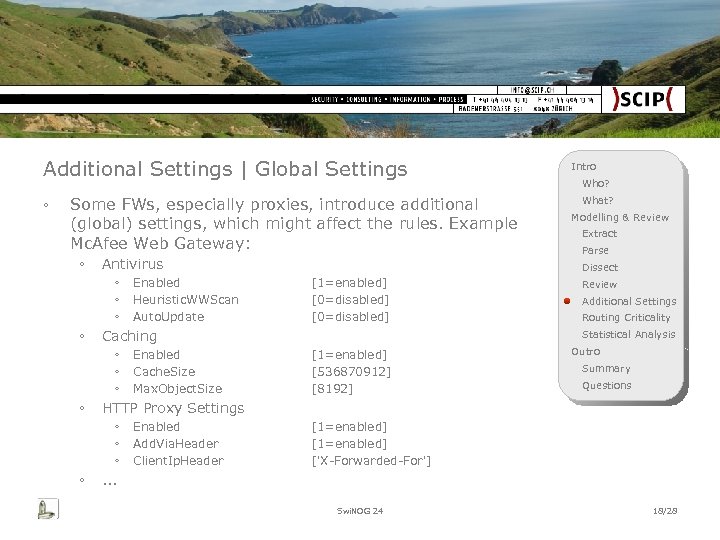Click the AutoUpdate setting name

click(x=169, y=317)
